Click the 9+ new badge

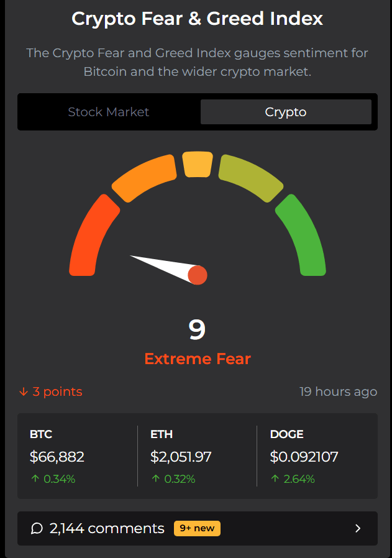[x=197, y=528]
